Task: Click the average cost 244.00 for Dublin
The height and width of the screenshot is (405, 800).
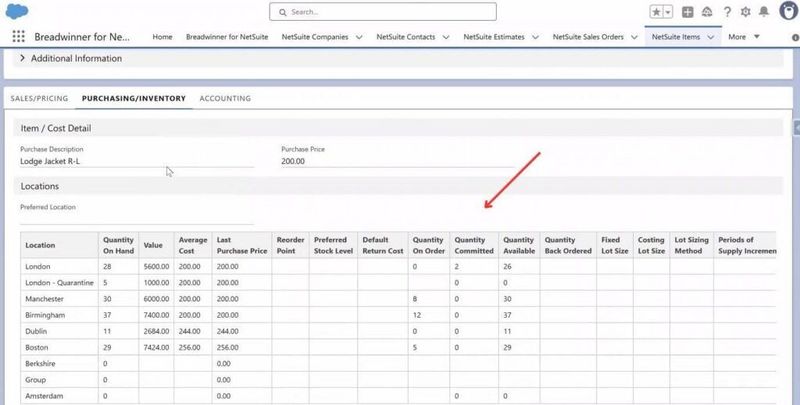Action: 189,331
